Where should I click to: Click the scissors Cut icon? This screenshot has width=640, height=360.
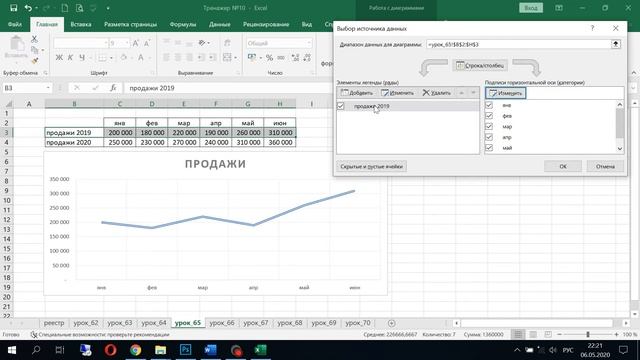pyautogui.click(x=34, y=39)
